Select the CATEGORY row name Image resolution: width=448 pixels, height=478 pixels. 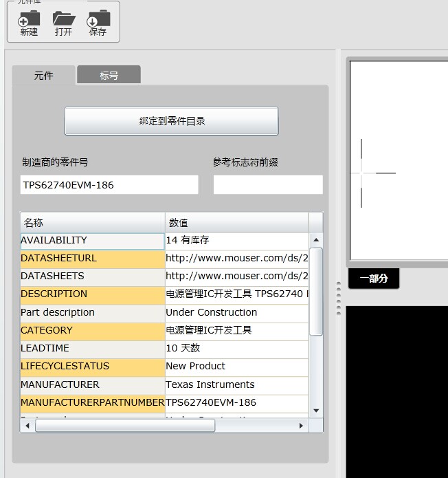(x=93, y=331)
